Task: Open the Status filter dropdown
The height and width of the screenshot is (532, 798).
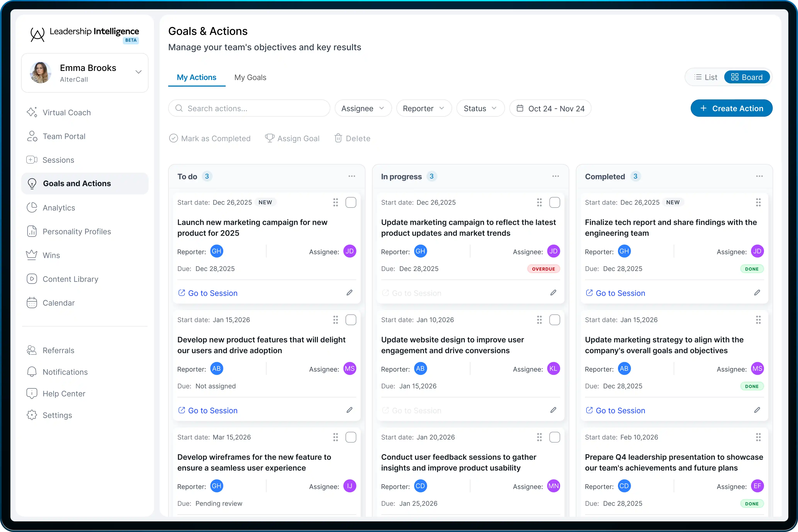Action: click(x=480, y=109)
